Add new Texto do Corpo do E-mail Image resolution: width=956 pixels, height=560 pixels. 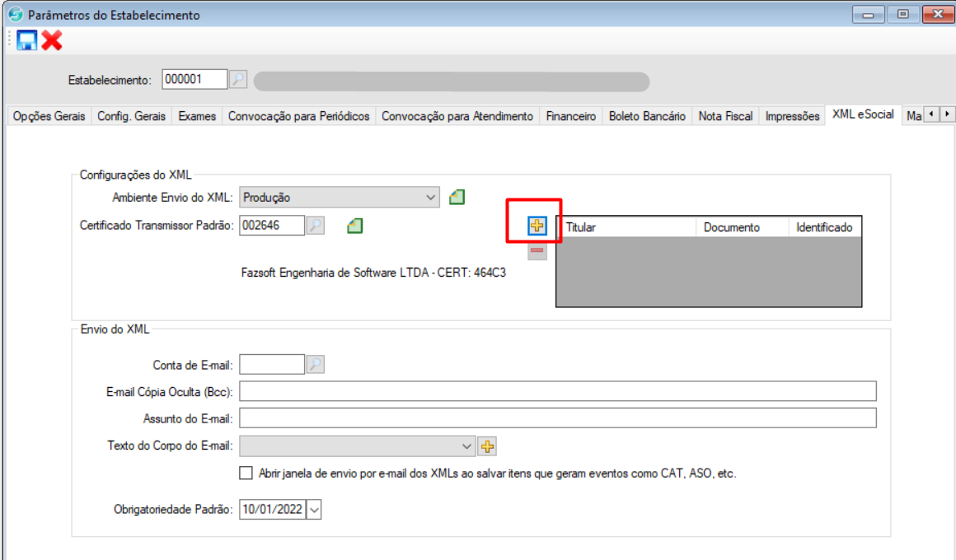tap(487, 446)
